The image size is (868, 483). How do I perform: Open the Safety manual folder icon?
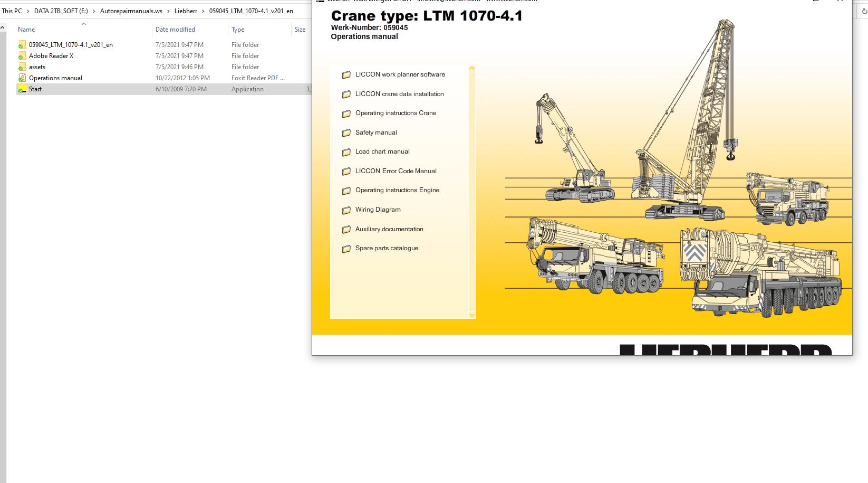(347, 132)
